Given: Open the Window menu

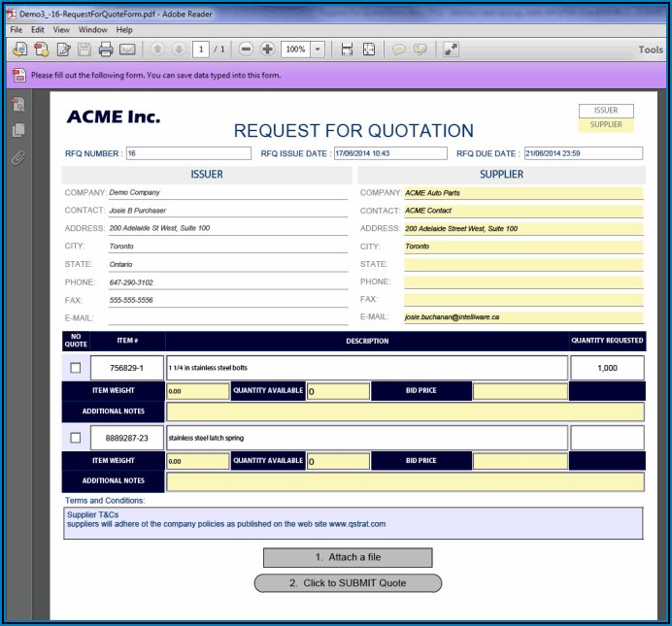Looking at the screenshot, I should 93,30.
